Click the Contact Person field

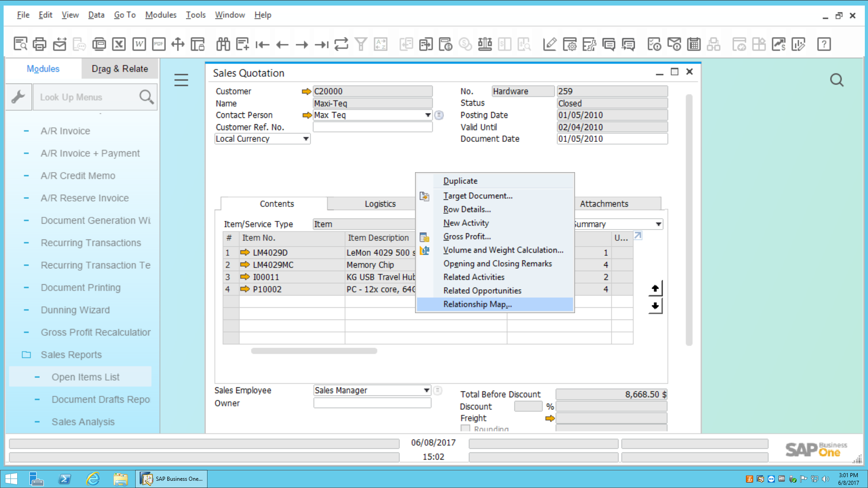coord(373,115)
